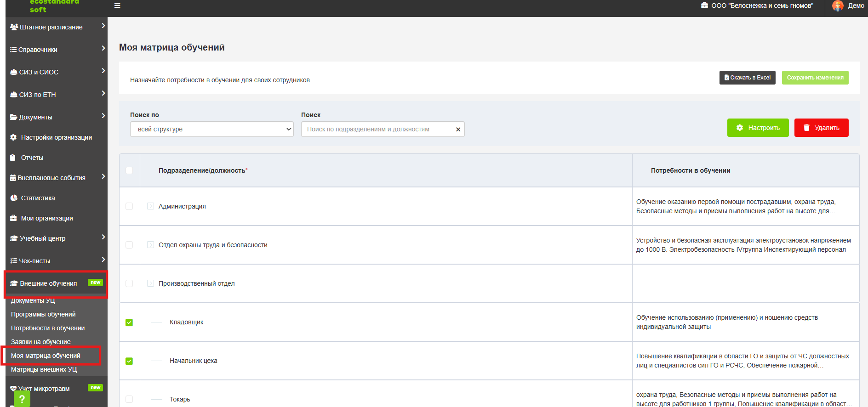The image size is (868, 407).
Task: Toggle the select-all checkbox in table header
Action: pyautogui.click(x=129, y=170)
